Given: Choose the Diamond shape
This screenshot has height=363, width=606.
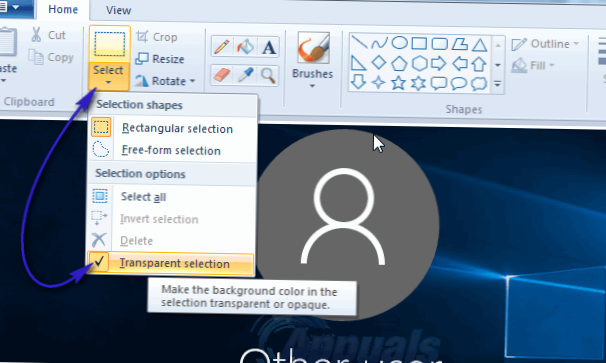Looking at the screenshot, I should (x=379, y=63).
